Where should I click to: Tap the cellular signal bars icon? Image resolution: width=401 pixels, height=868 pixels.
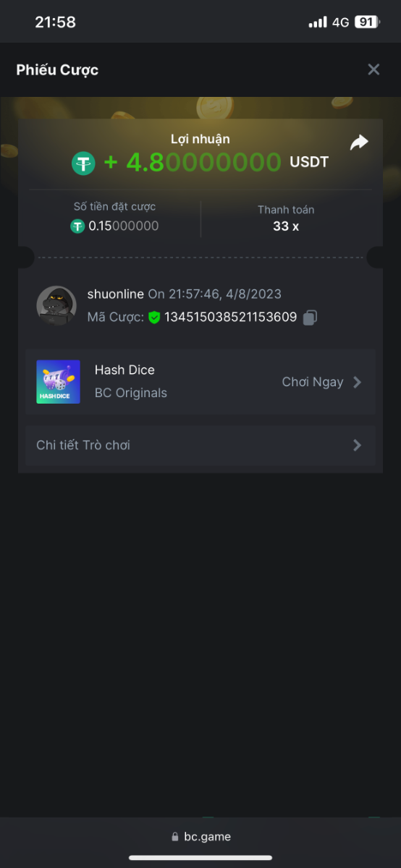318,22
